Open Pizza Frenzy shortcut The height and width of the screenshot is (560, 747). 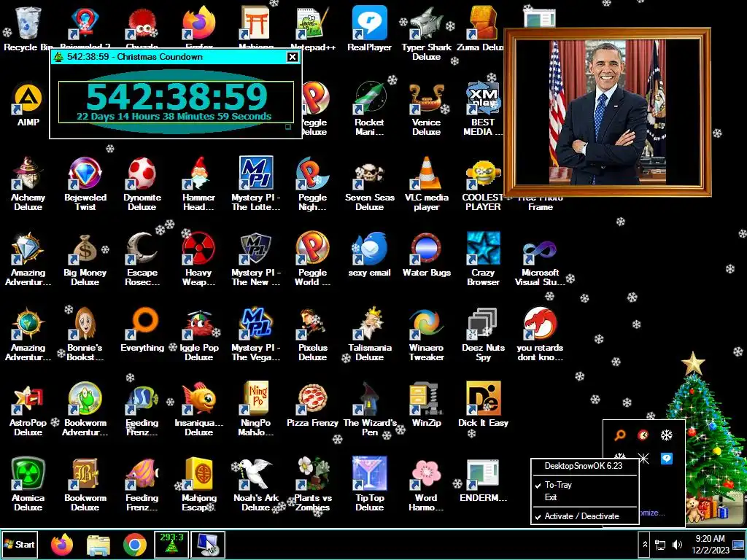312,405
